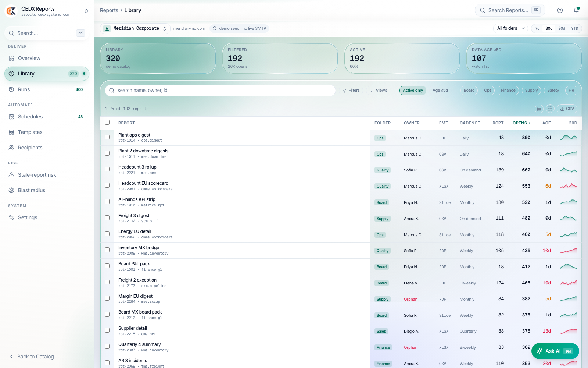Sort by RCPT column header
This screenshot has height=368, width=588.
click(x=498, y=123)
